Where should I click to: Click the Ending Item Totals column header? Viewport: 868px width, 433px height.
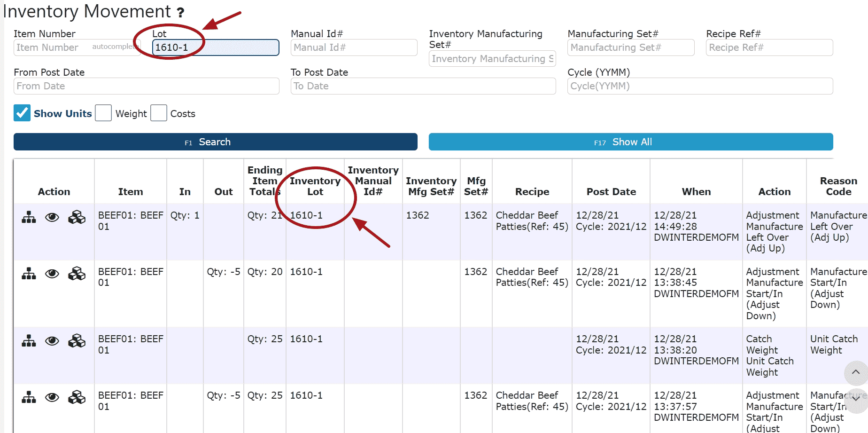pyautogui.click(x=265, y=181)
